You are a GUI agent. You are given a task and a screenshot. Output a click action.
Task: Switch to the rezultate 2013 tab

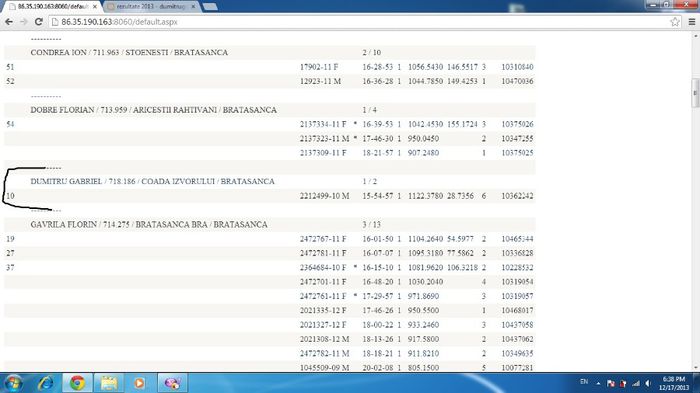(151, 7)
